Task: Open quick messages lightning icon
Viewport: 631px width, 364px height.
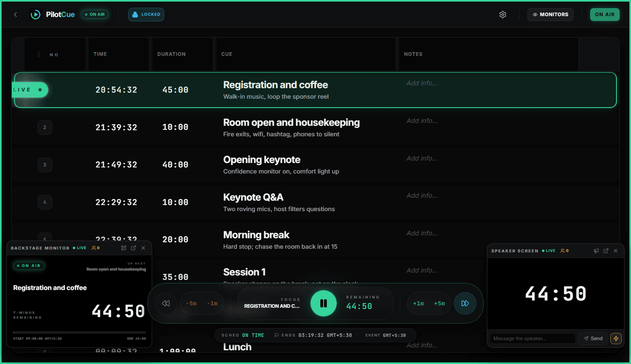Action: (616, 339)
